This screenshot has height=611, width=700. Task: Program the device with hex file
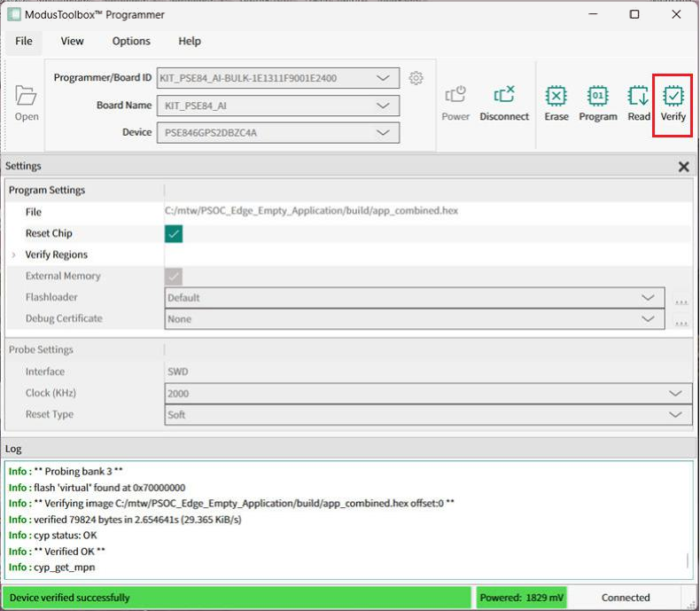(598, 104)
